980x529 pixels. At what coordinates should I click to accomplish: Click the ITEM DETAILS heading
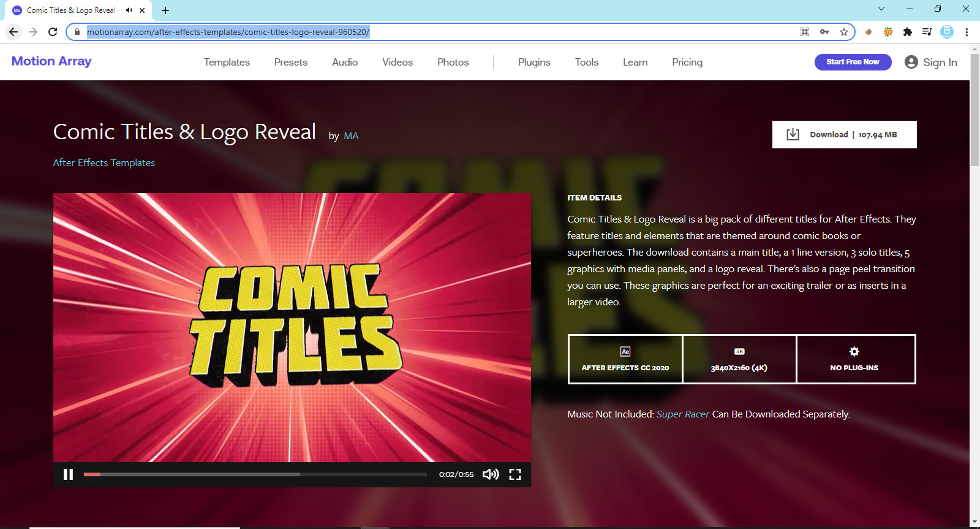coord(594,198)
